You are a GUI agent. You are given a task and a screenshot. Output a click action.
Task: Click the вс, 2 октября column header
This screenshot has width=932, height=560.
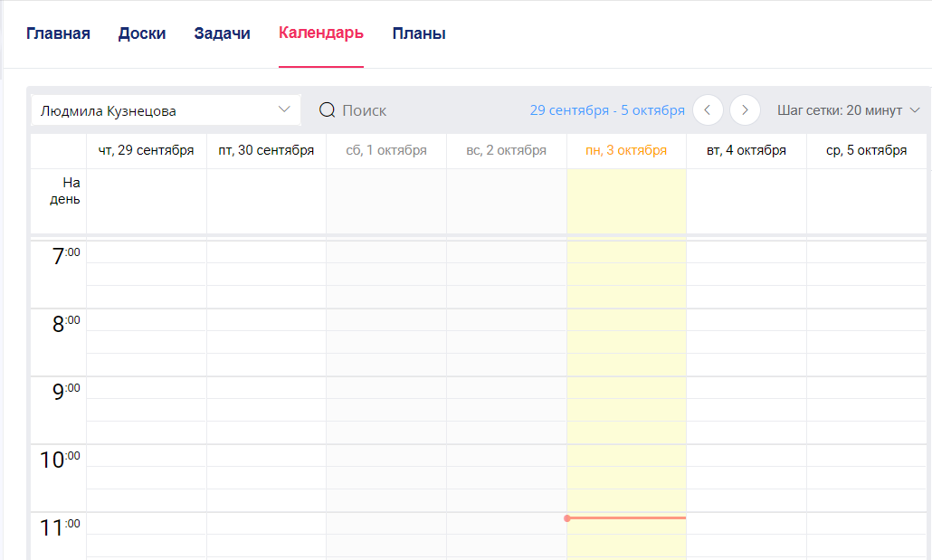pos(507,150)
